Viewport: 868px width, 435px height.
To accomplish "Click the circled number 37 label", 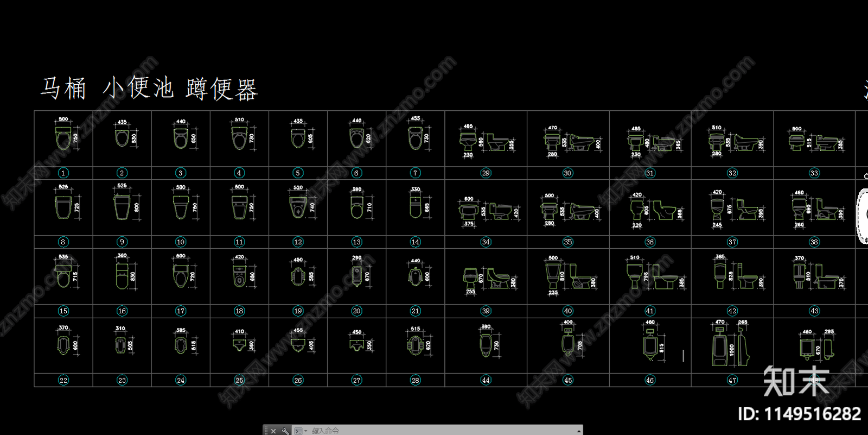I will 732,242.
